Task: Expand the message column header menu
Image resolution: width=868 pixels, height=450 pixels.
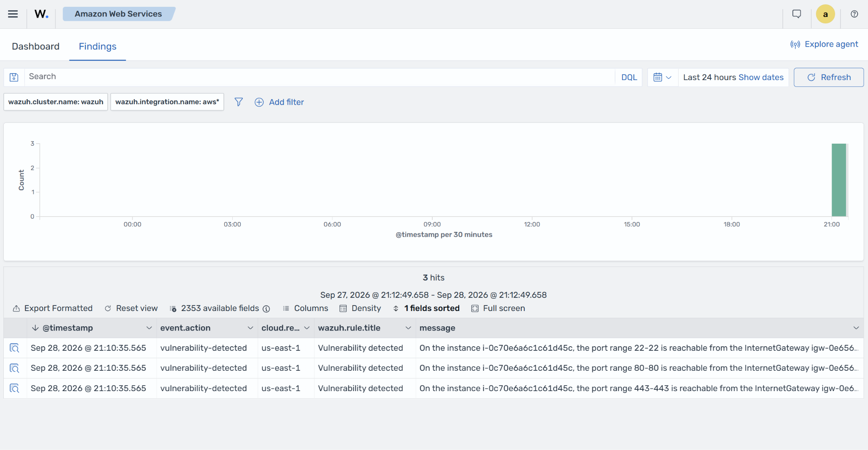Action: pos(856,328)
